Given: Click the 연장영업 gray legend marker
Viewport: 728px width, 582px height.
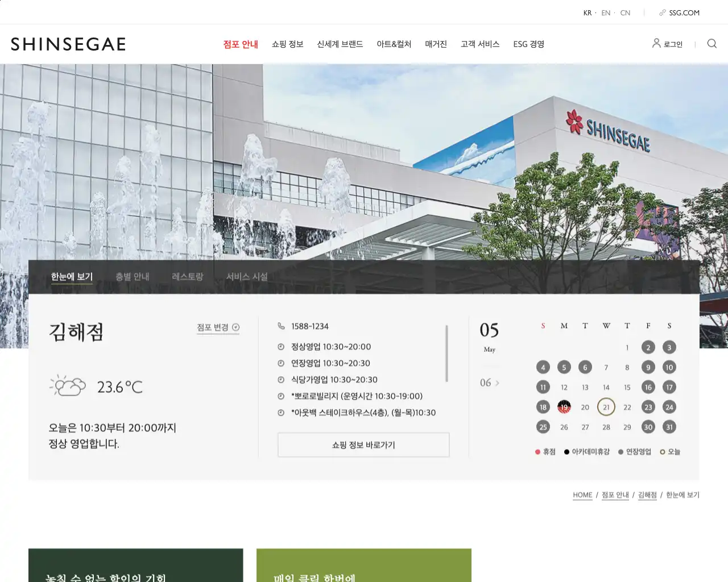Looking at the screenshot, I should (621, 452).
